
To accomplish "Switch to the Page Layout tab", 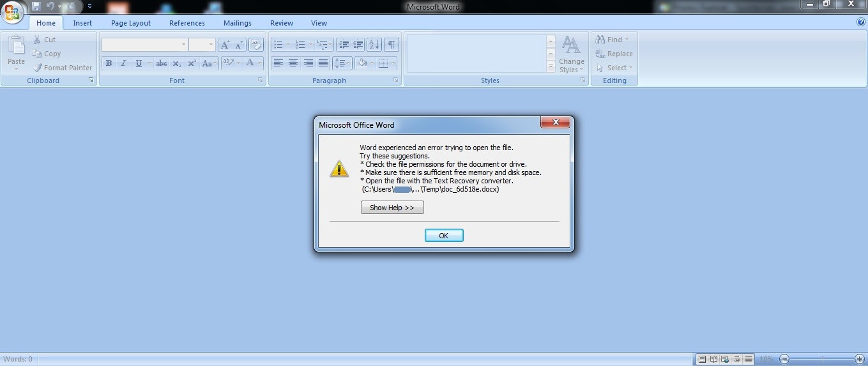I will [x=131, y=23].
